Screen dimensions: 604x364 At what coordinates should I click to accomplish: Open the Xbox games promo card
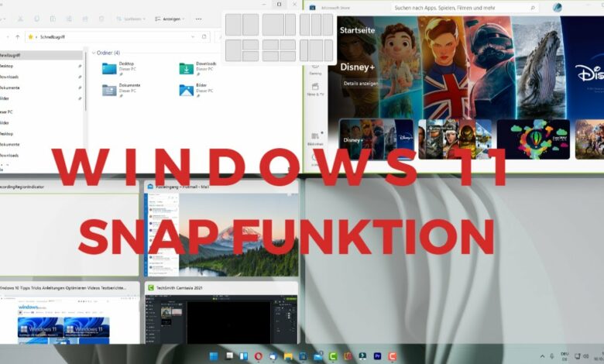(455, 139)
